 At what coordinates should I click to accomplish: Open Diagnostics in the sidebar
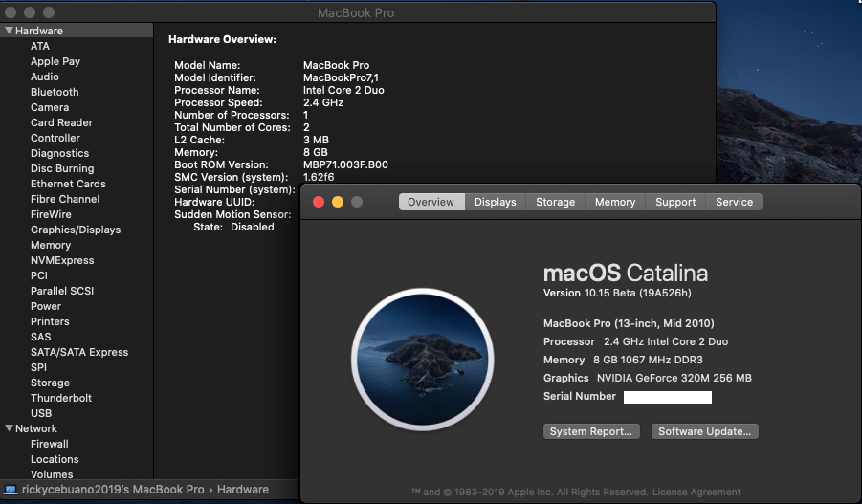[59, 153]
